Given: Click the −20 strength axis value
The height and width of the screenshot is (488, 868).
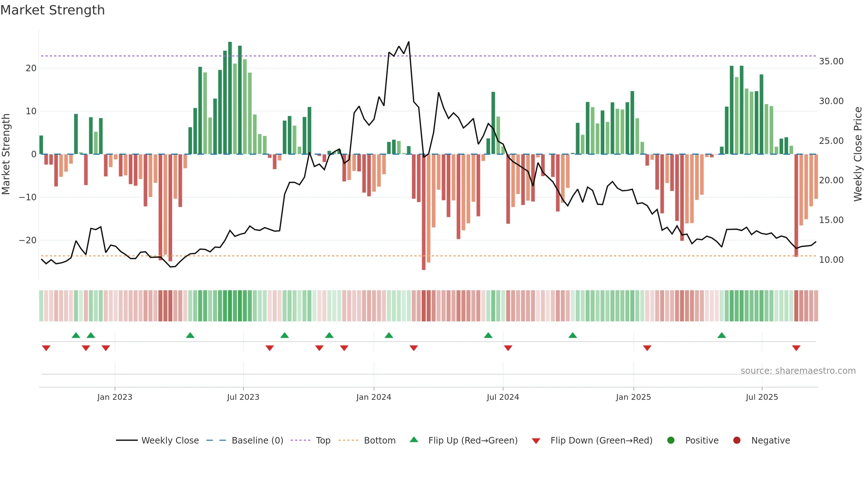Looking at the screenshot, I should [x=28, y=240].
